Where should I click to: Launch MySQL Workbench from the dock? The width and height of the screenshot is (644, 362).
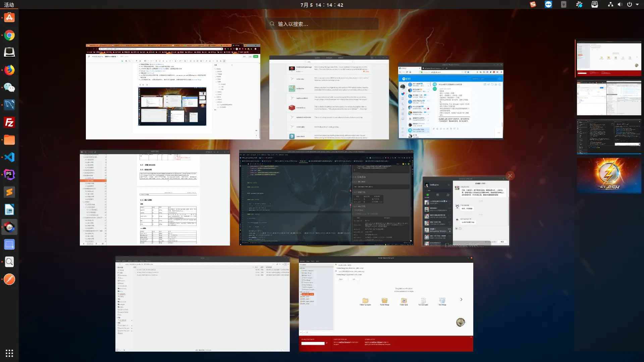pos(9,105)
